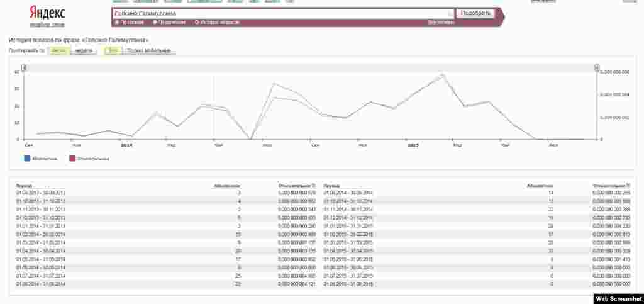Click the blue Абсолютное legend marker
This screenshot has height=304, width=644.
[27, 159]
